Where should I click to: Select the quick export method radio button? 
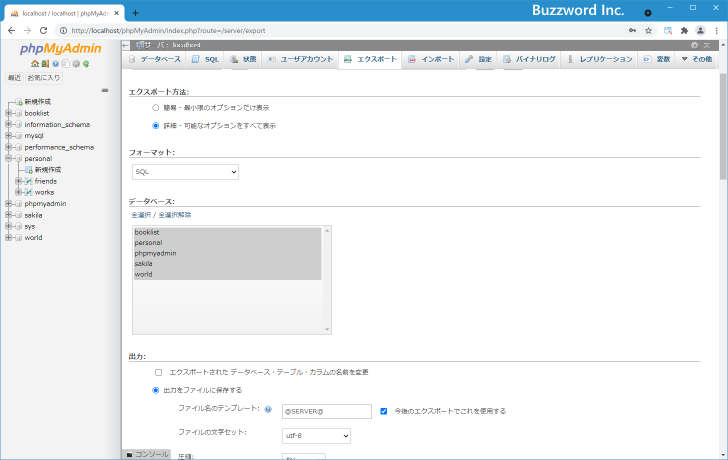click(156, 108)
